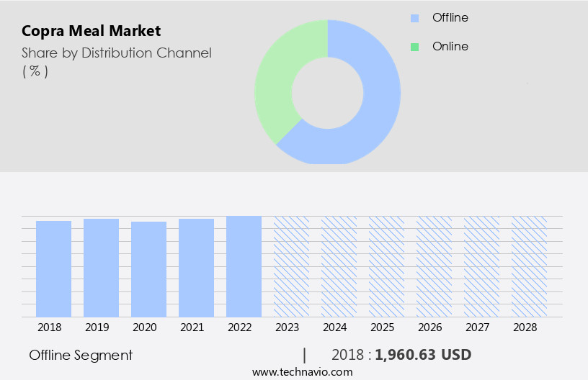This screenshot has height=380, width=588.
Task: Click the 2020 bar in chart
Action: click(x=148, y=268)
